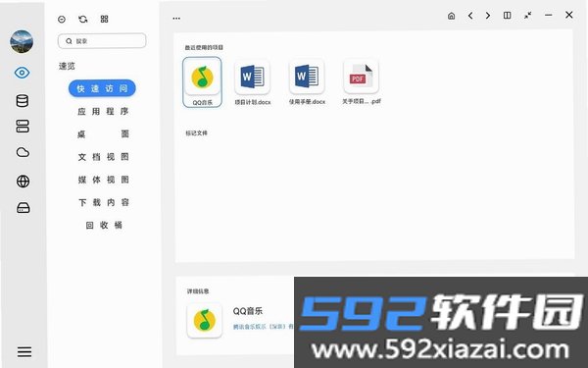Select the eye overview icon in sidebar
Viewport: 588px width, 368px height.
22,73
